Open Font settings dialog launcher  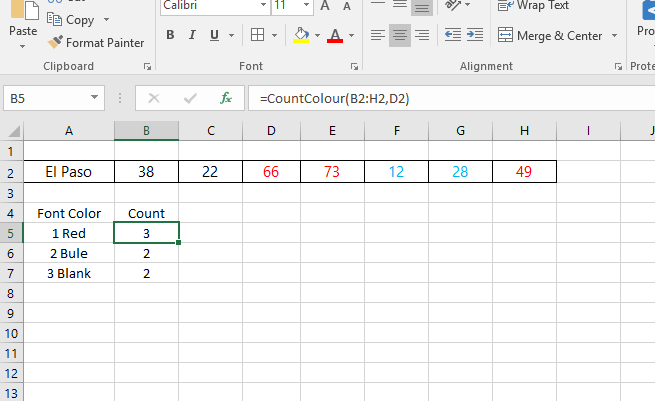point(354,66)
